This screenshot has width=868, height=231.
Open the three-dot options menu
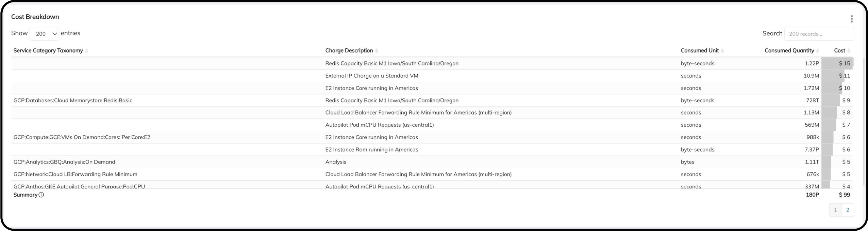pyautogui.click(x=851, y=19)
